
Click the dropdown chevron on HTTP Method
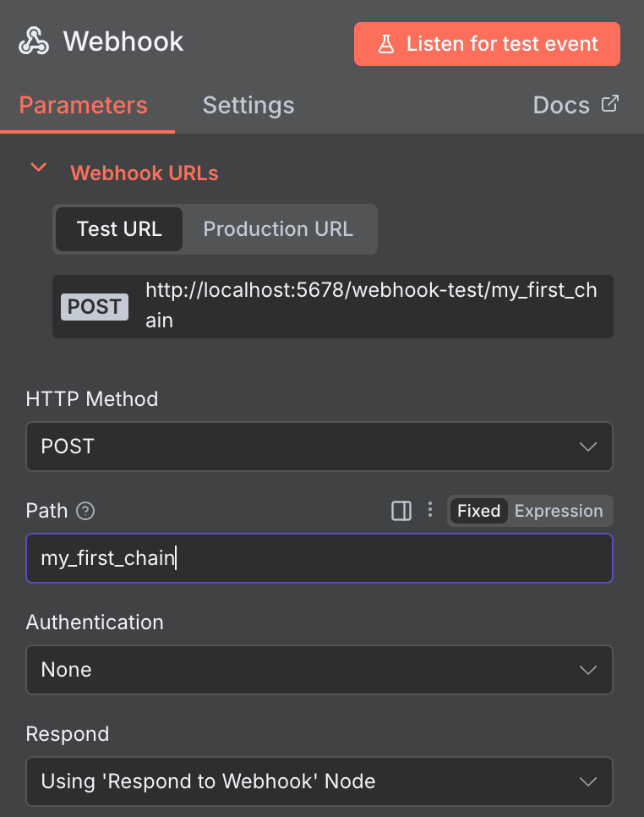click(x=588, y=447)
